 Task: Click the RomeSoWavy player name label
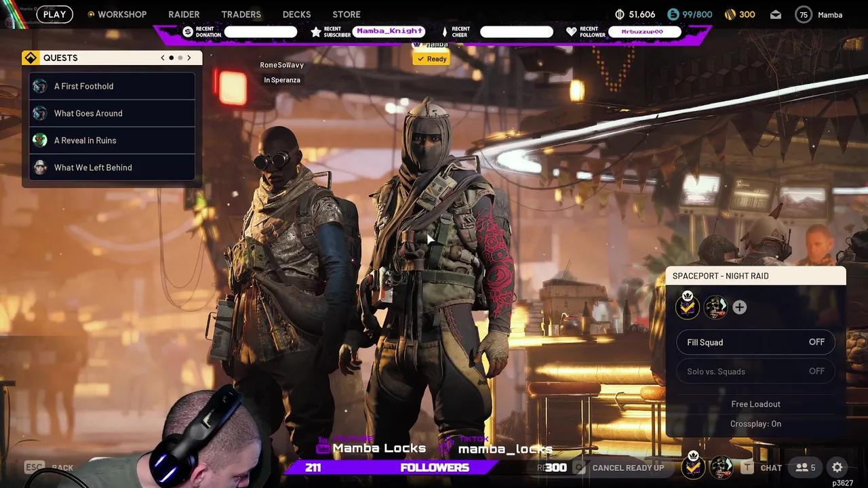[281, 65]
